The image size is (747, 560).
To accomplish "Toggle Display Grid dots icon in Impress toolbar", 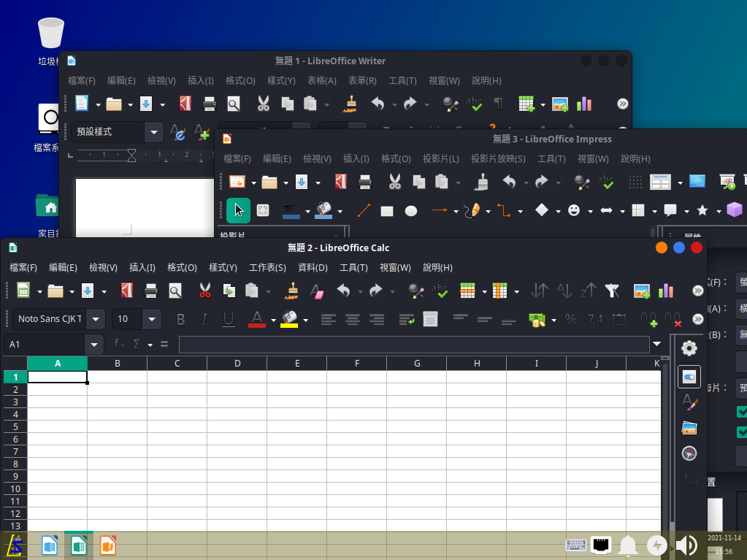I will [x=635, y=182].
